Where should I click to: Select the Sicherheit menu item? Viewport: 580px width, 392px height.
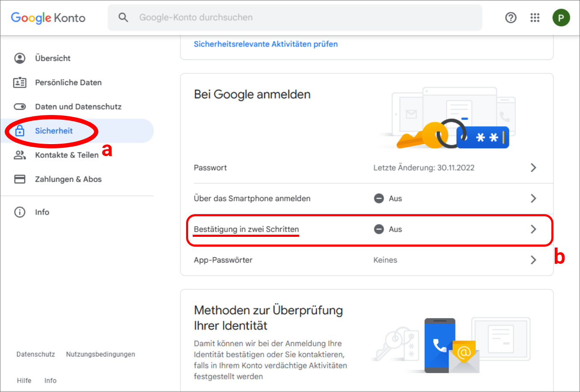coord(77,131)
